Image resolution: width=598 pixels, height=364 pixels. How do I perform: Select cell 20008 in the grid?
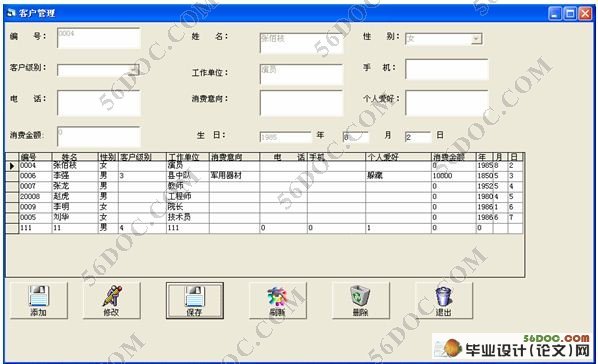(x=35, y=196)
